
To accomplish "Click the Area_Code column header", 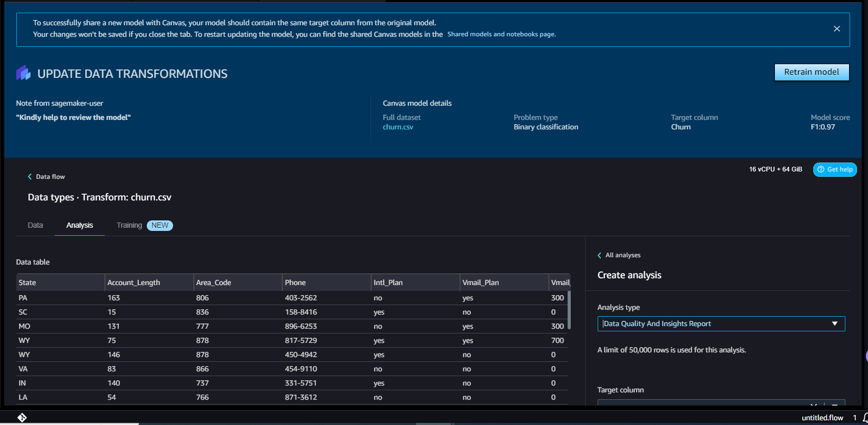I will click(x=238, y=282).
